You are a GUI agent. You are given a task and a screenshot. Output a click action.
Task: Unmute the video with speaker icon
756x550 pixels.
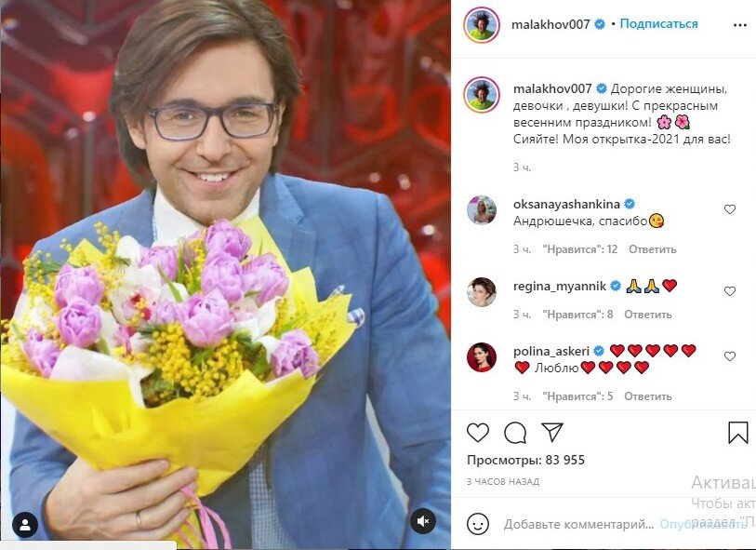click(x=423, y=521)
